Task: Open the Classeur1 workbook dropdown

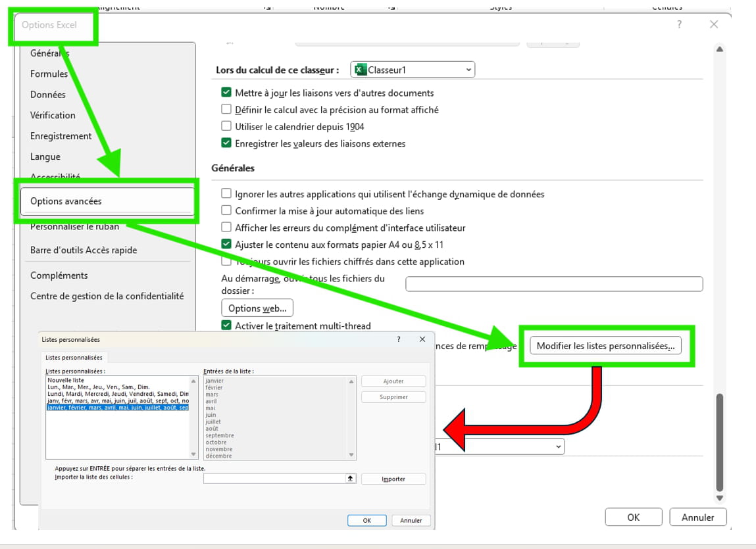Action: coord(468,70)
